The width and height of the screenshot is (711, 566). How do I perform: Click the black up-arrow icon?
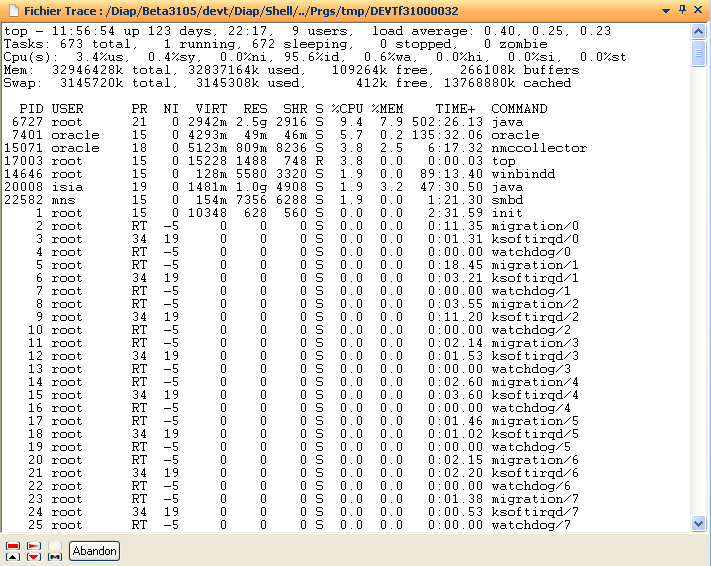pyautogui.click(x=13, y=557)
